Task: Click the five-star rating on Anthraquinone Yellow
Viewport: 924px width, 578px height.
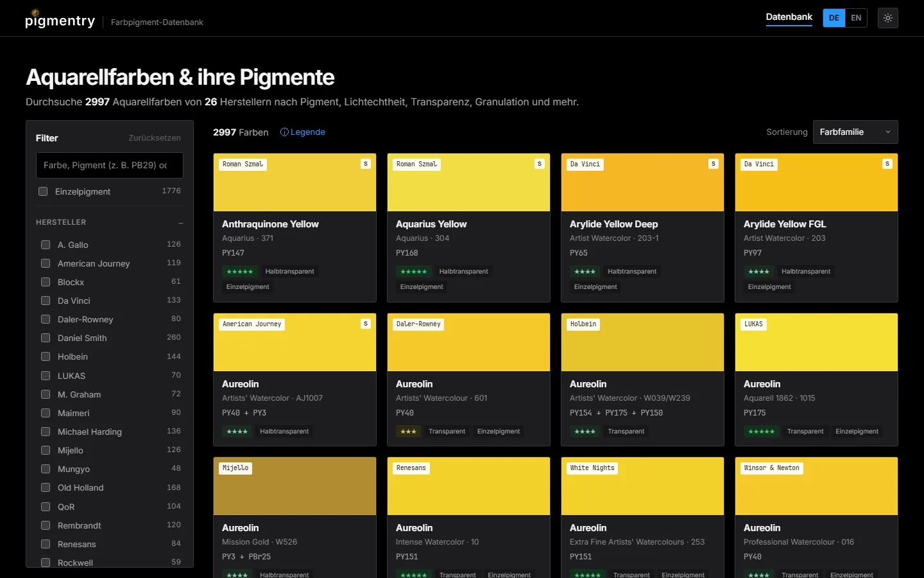Action: 240,272
